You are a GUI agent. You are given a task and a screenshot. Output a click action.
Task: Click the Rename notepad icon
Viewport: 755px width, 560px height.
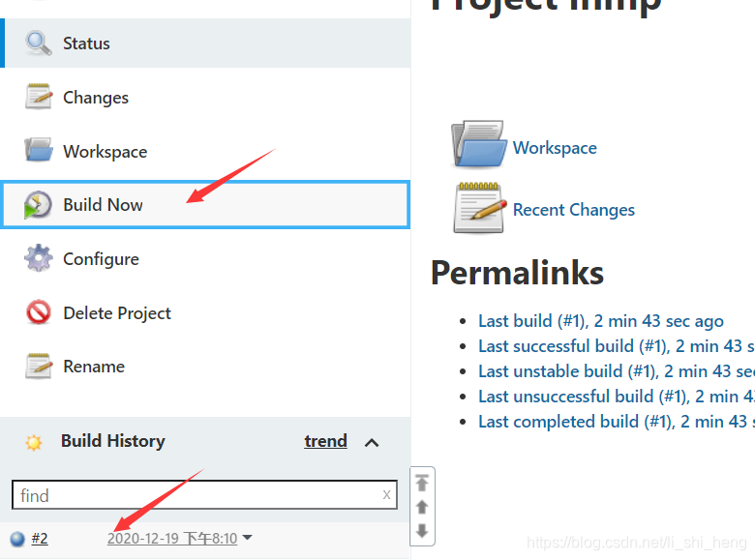(x=39, y=367)
